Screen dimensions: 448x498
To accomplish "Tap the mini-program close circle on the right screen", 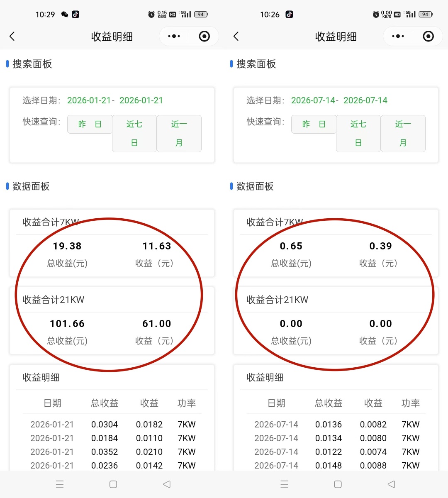I will click(429, 37).
